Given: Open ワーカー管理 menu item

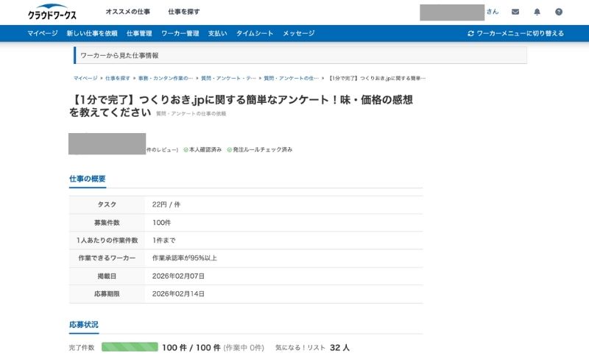Looking at the screenshot, I should [180, 33].
